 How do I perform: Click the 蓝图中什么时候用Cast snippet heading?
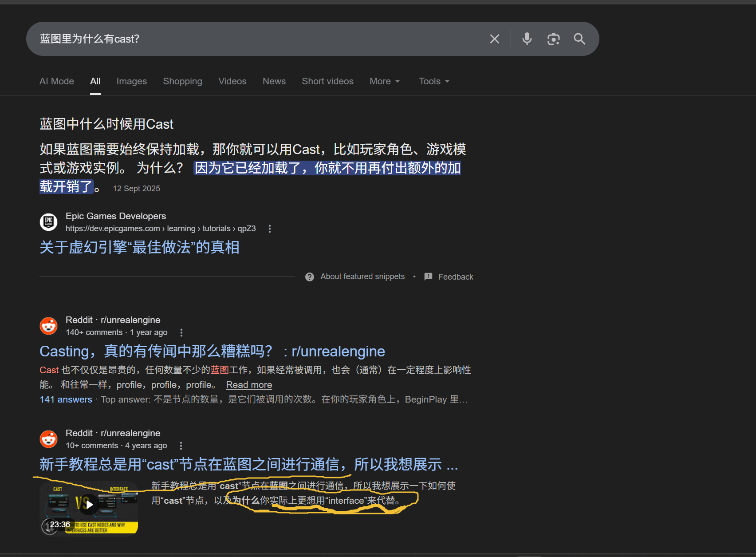[106, 124]
